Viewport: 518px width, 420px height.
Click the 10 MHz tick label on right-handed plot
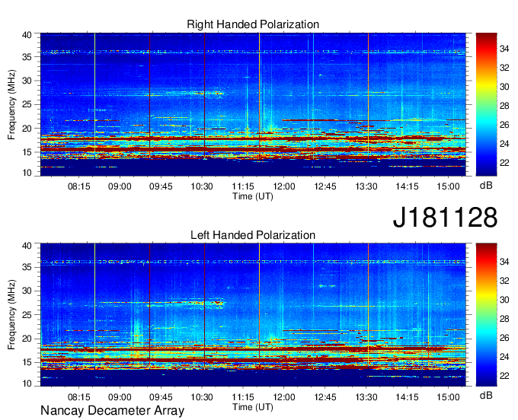[x=27, y=173]
